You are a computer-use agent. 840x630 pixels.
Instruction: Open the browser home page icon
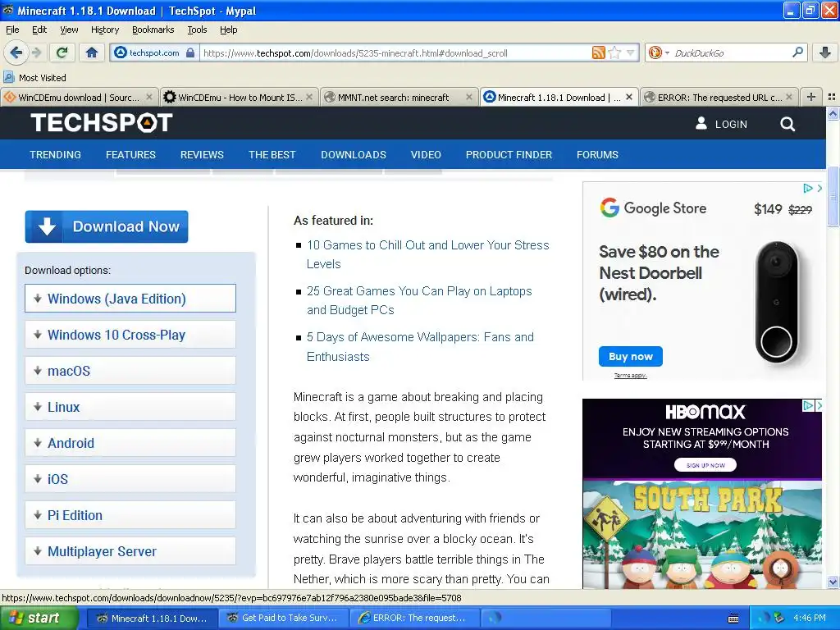point(92,52)
